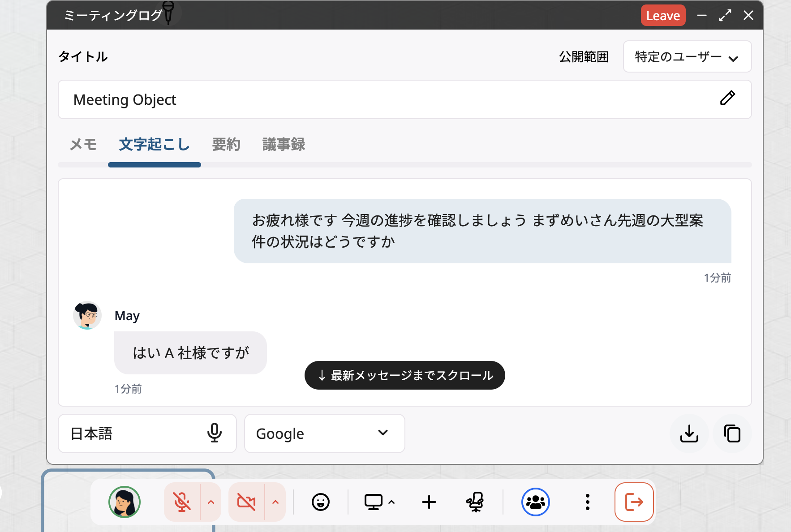Change the Google translation engine
The width and height of the screenshot is (791, 532).
[x=324, y=433]
